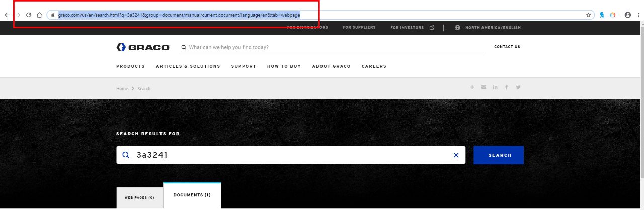This screenshot has width=644, height=210.
Task: Open the For Investors link
Action: tap(407, 28)
